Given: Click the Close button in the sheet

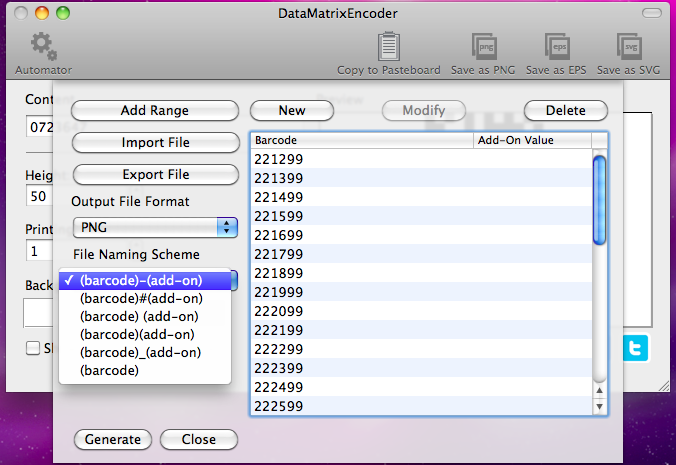Looking at the screenshot, I should click(199, 439).
